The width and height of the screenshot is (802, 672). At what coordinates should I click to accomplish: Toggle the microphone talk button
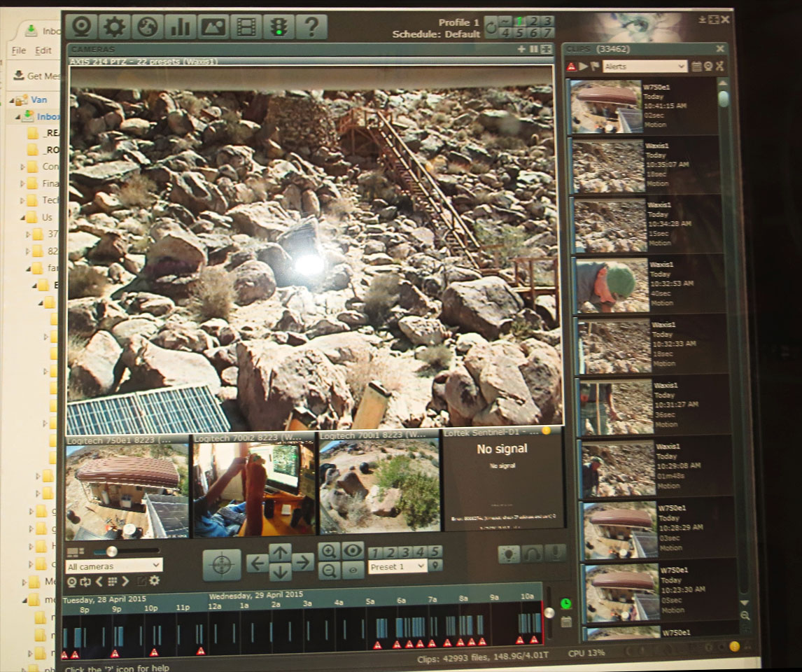(555, 554)
